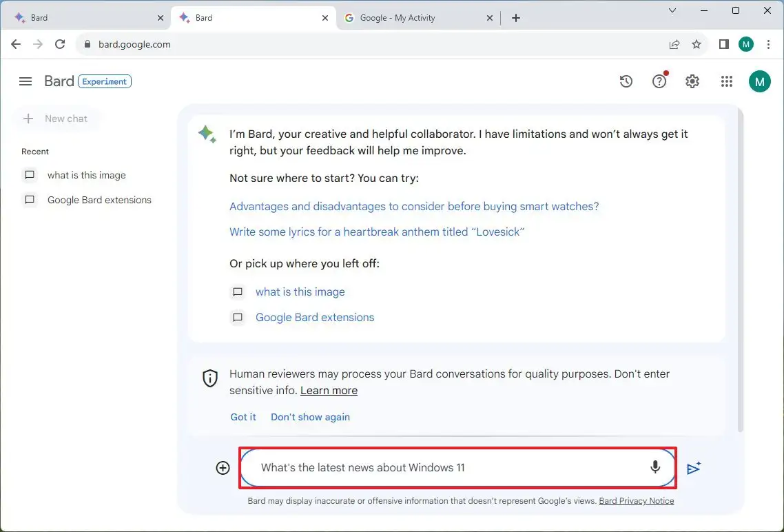Open the Bard Help menu
784x532 pixels.
[659, 81]
